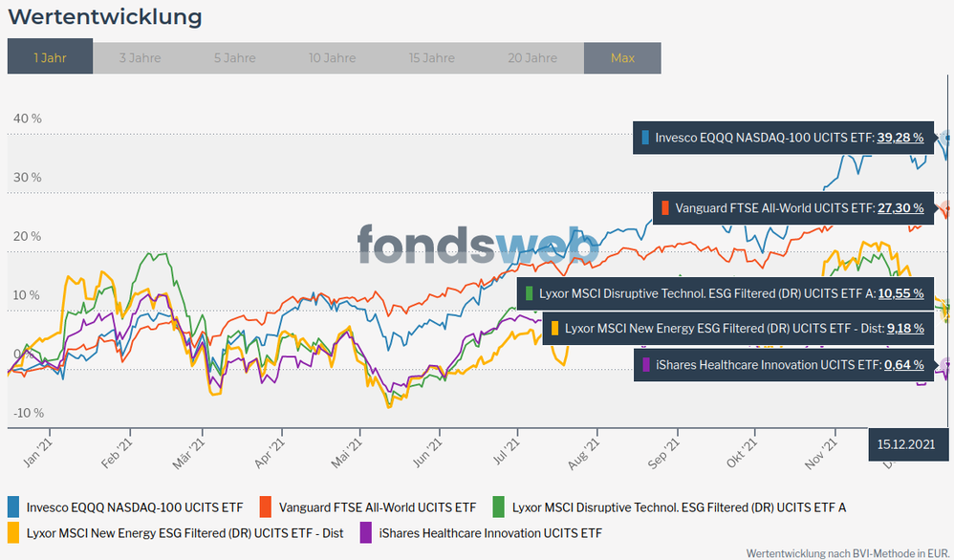Viewport: 954px width, 560px height.
Task: Switch to the 3 Jahre tab
Action: tap(140, 57)
